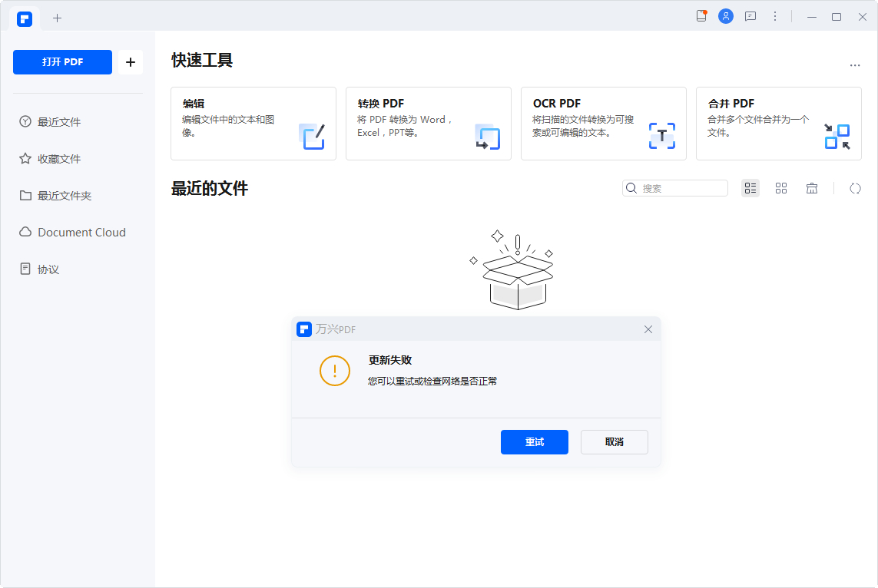Viewport: 878px width, 588px height.
Task: Switch to grid thumbnail view
Action: point(781,188)
